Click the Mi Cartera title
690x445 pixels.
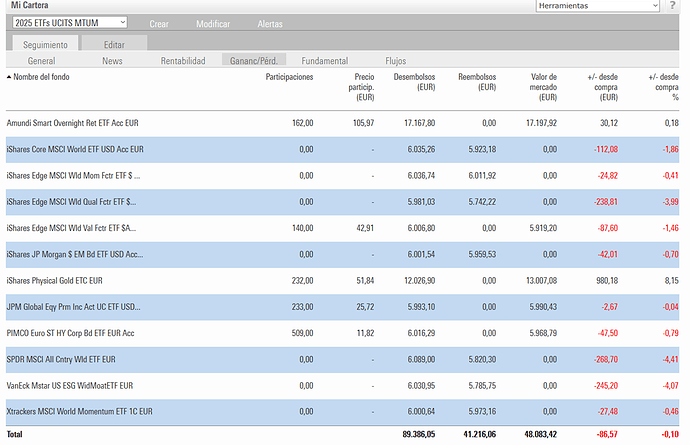click(29, 5)
